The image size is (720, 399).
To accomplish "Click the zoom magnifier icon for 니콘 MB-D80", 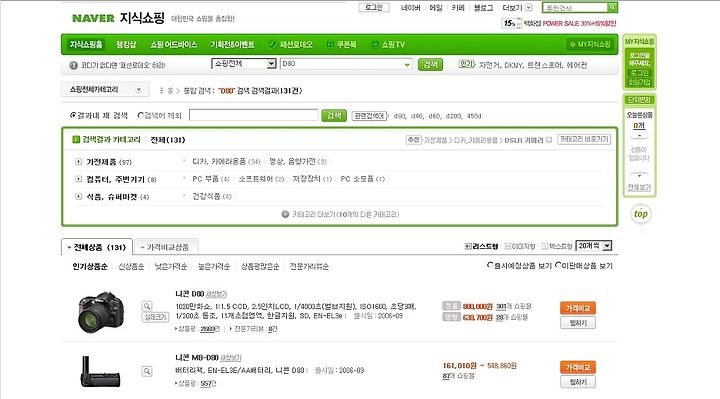I will tap(147, 371).
